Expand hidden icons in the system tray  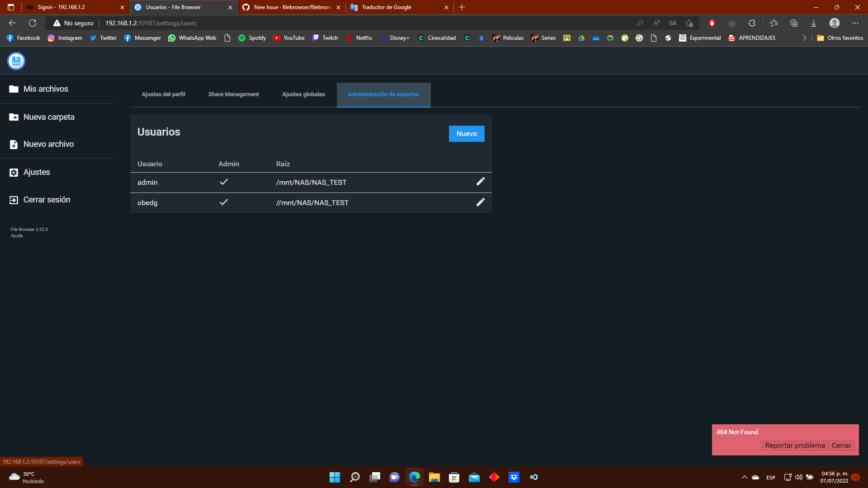coord(744,477)
